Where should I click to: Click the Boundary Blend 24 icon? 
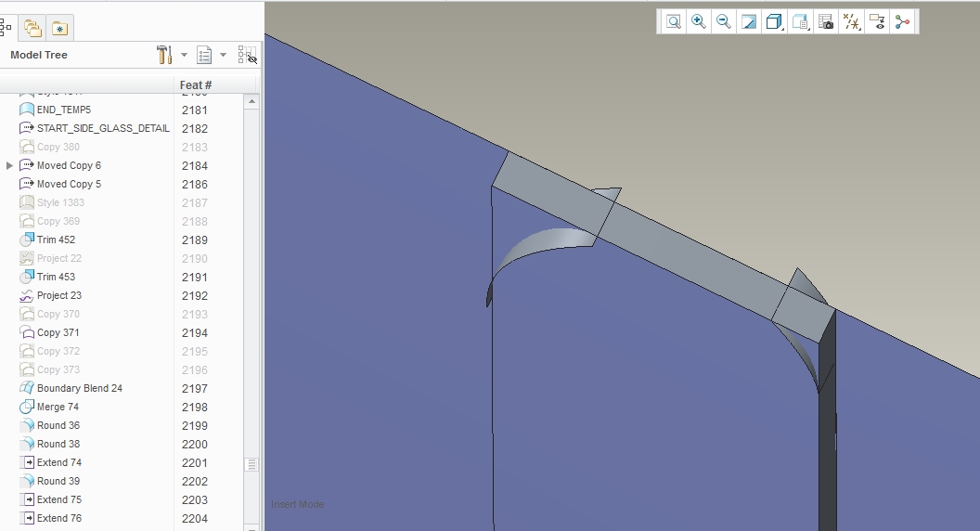pyautogui.click(x=26, y=388)
